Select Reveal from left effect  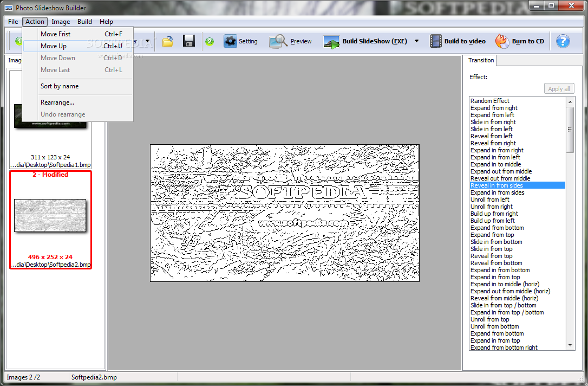517,136
